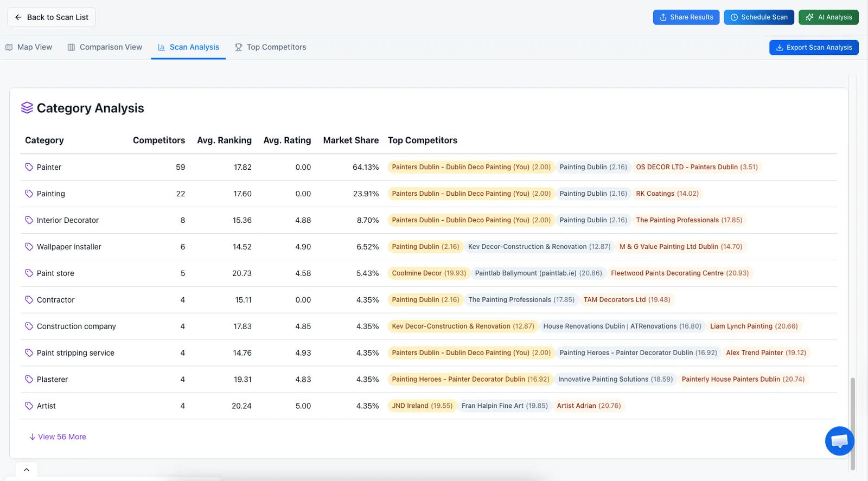Click the Plasterer row 19.31 ranking

point(242,380)
